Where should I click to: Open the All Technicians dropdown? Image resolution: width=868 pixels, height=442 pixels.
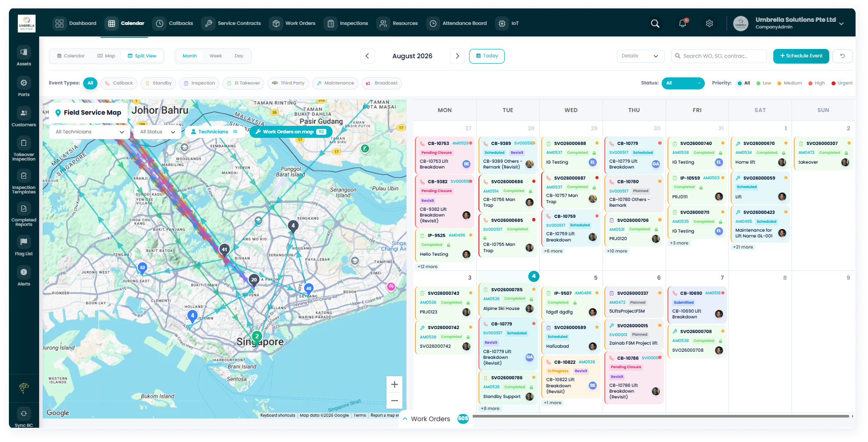pyautogui.click(x=89, y=132)
